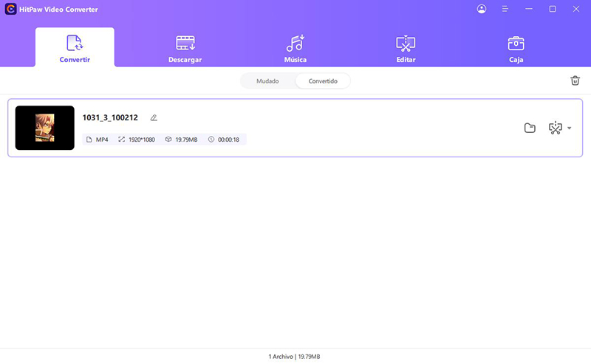Switch the list to Mudado

pos(267,81)
